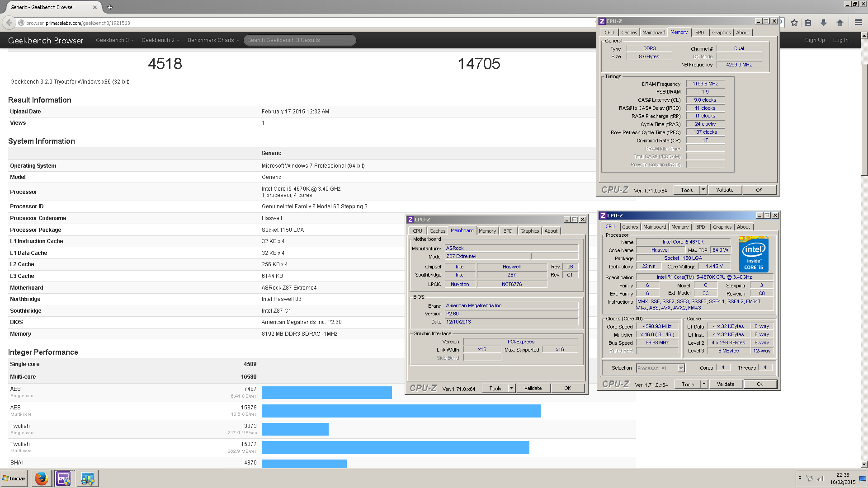Click Validate in the Mainboard window
Viewport: 868px width, 488px height.
point(533,388)
